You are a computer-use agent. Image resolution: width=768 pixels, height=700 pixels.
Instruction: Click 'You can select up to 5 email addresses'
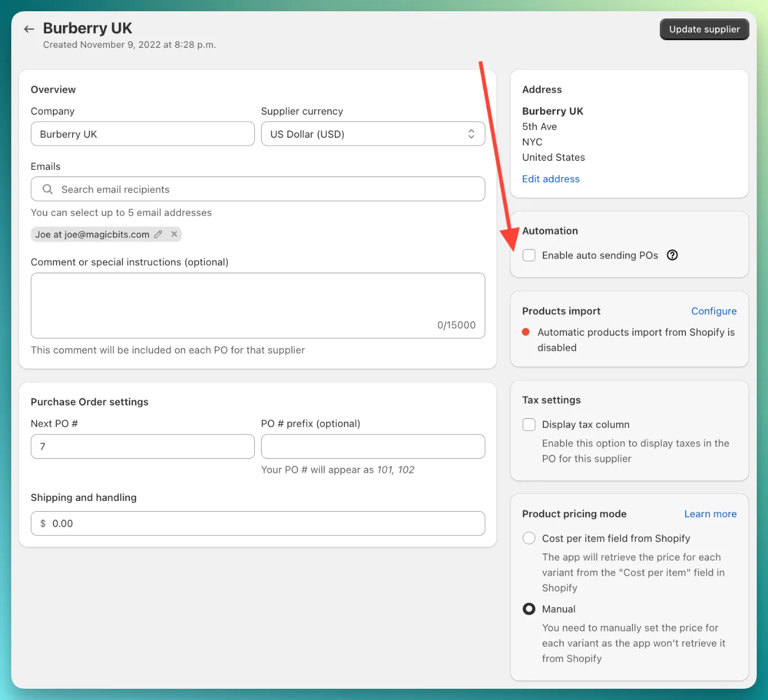[x=122, y=213]
